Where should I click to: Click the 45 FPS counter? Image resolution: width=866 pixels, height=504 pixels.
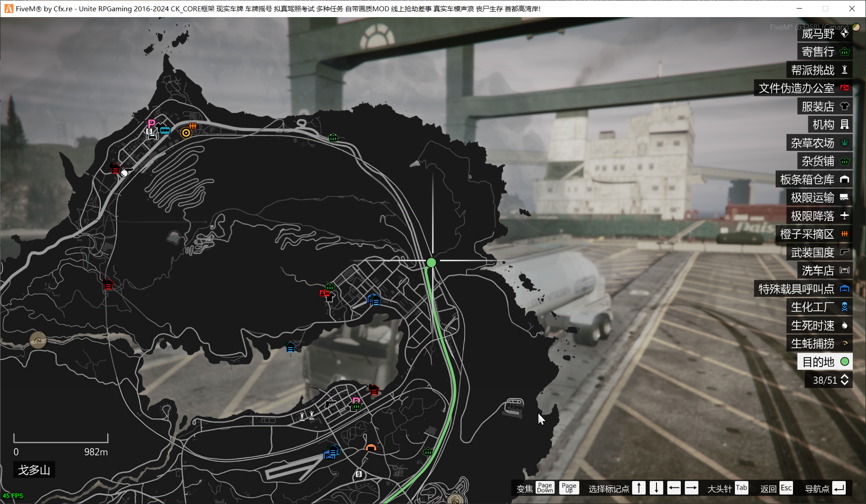point(13,495)
